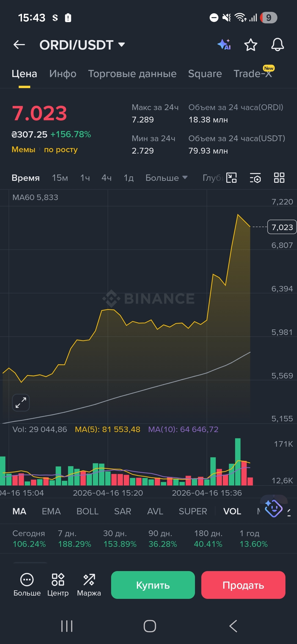297x644 pixels.
Task: Tap the MA(5): 81 553,48 label
Action: (108, 429)
